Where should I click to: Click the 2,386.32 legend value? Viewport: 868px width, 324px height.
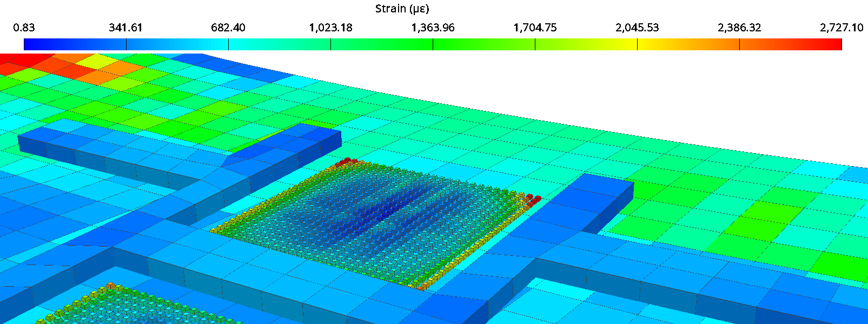(739, 28)
